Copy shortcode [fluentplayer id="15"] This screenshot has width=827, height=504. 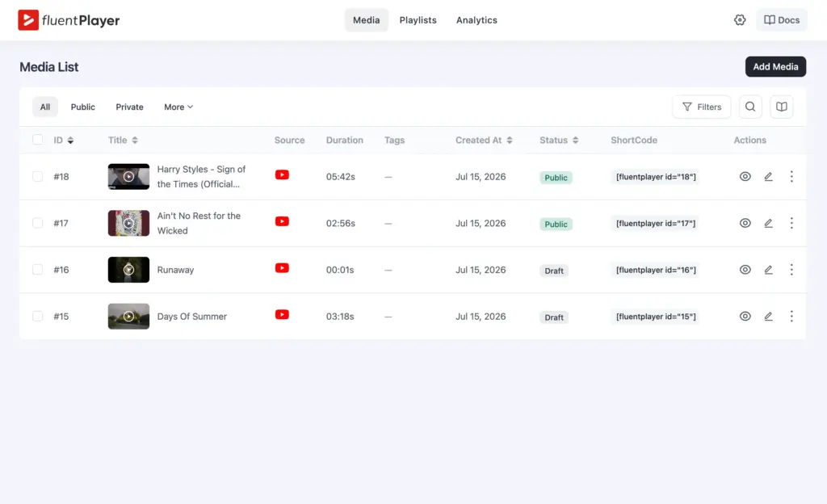656,317
